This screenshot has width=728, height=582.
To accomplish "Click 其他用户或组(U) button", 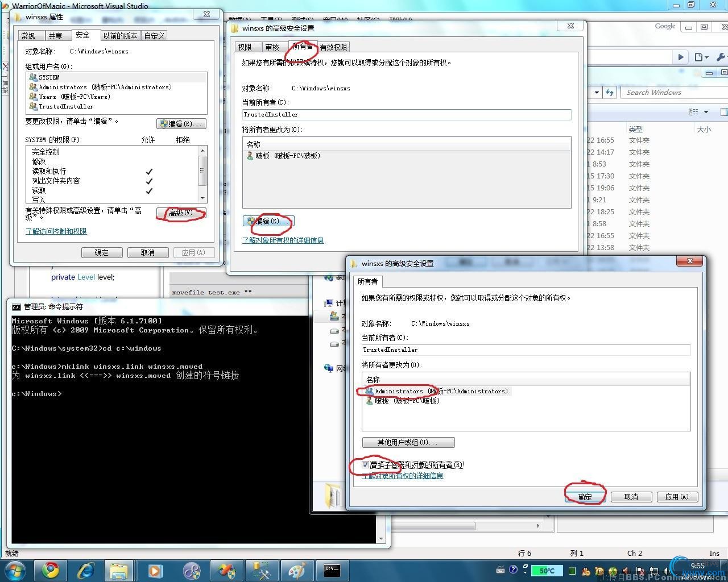I will [408, 442].
